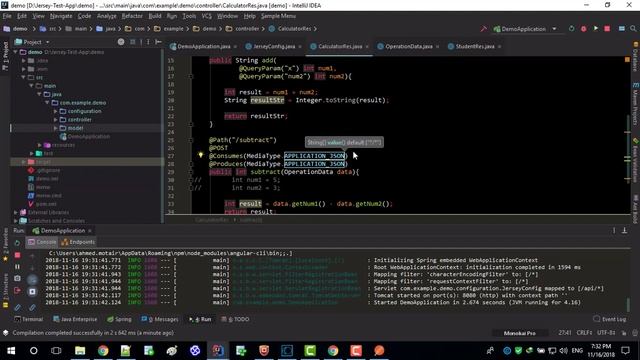The image size is (640, 360).
Task: Start debugging with the bug icon
Action: 584,29
